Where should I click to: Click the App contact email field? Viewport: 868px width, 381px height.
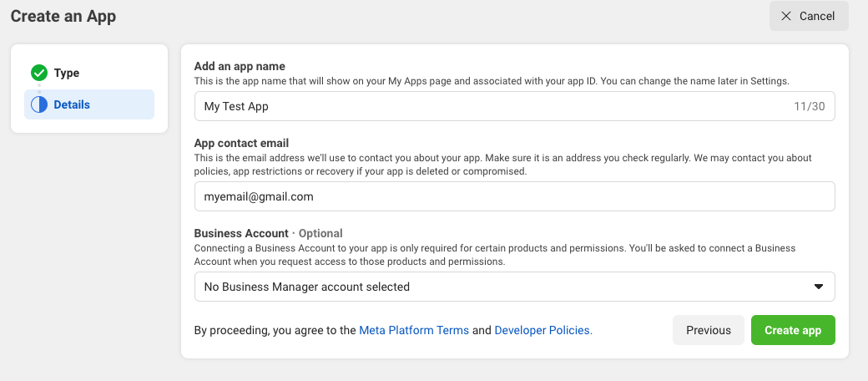[514, 196]
